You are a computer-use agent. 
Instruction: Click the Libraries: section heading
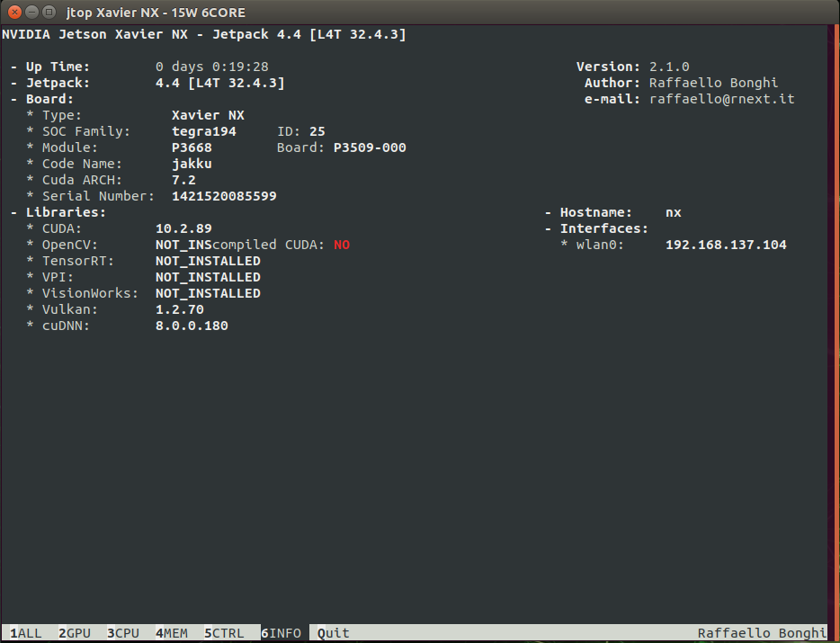point(66,212)
